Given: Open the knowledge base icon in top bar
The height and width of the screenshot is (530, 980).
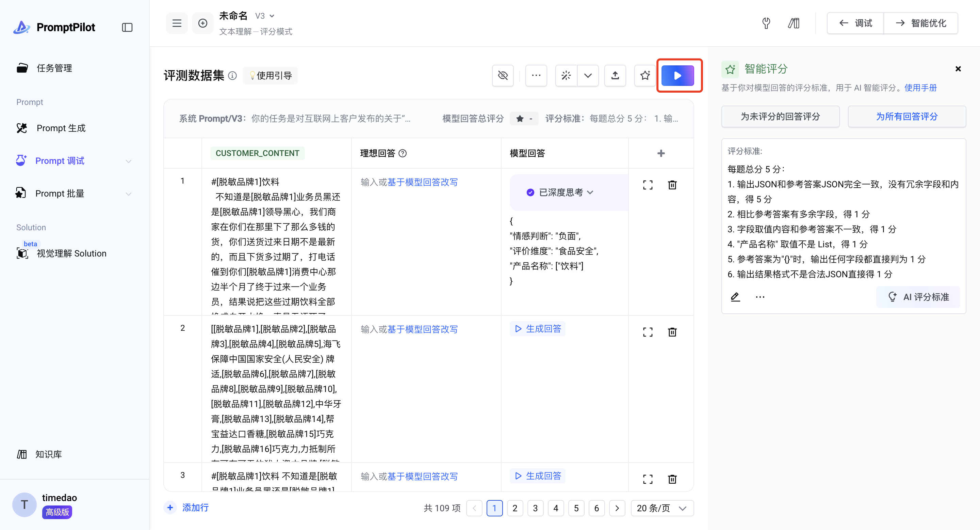Looking at the screenshot, I should [794, 23].
